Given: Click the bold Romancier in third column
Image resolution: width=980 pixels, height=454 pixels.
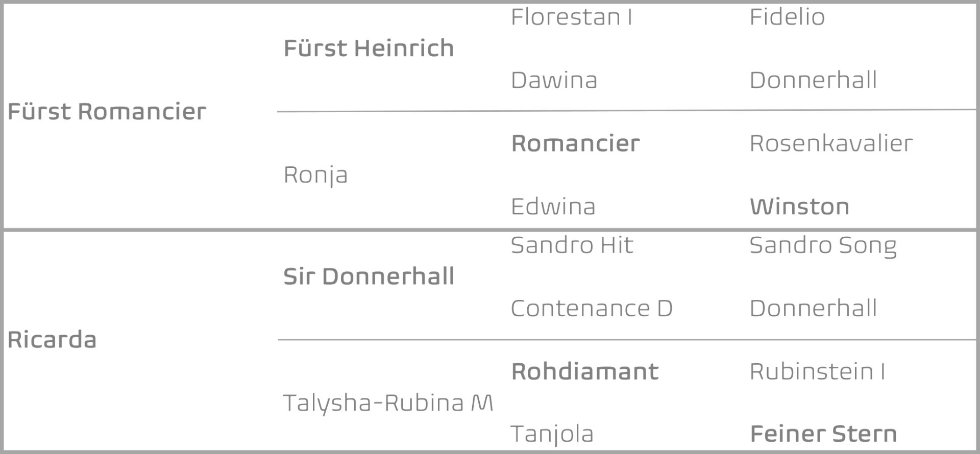Looking at the screenshot, I should [x=575, y=144].
